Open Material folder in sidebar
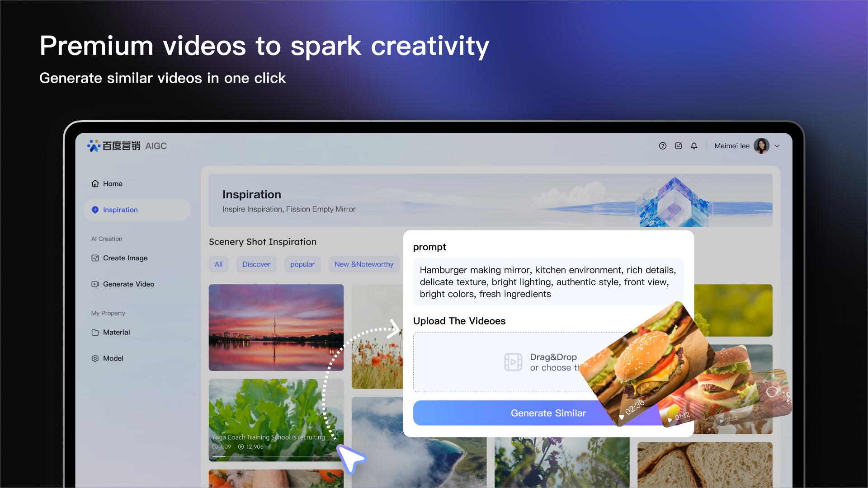Viewport: 868px width, 488px height. pos(116,333)
